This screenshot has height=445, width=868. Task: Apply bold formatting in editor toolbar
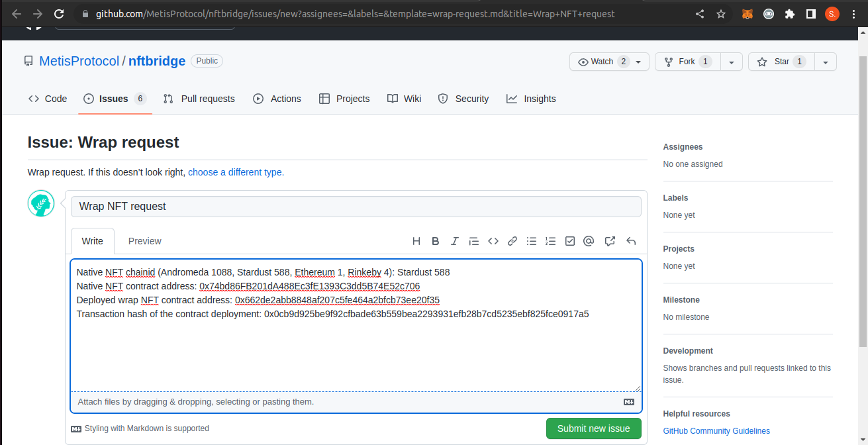click(436, 241)
